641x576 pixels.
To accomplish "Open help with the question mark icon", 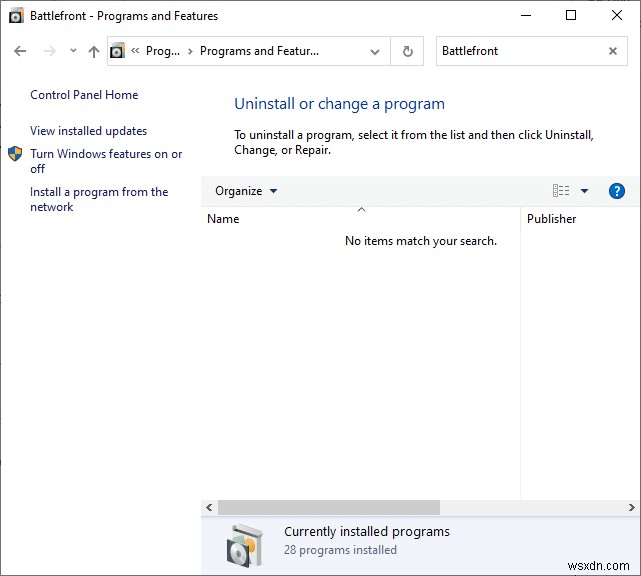I will point(616,191).
